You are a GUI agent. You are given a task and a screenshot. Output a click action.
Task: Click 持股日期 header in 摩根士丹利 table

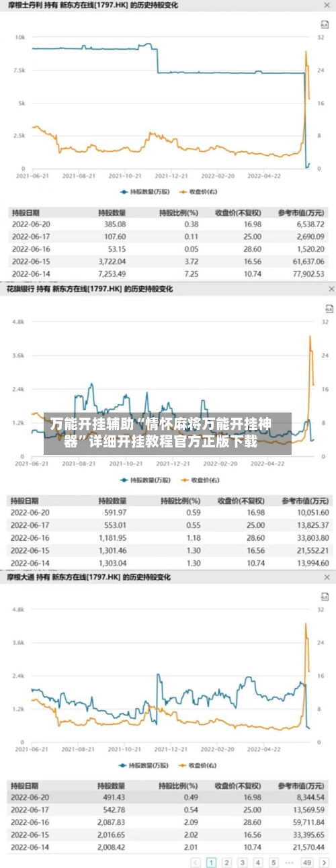(25, 213)
